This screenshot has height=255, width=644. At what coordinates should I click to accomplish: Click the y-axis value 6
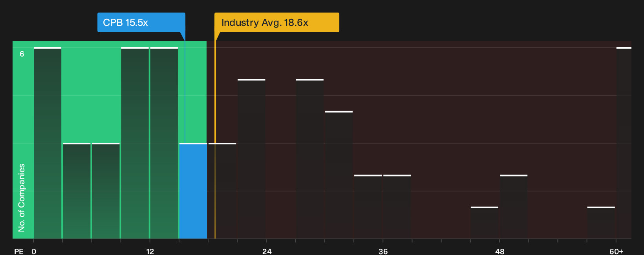click(22, 54)
